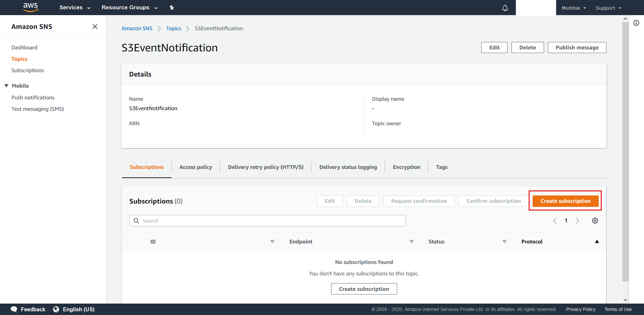The height and width of the screenshot is (315, 644).
Task: Close the Amazon SNS sidebar
Action: point(95,27)
